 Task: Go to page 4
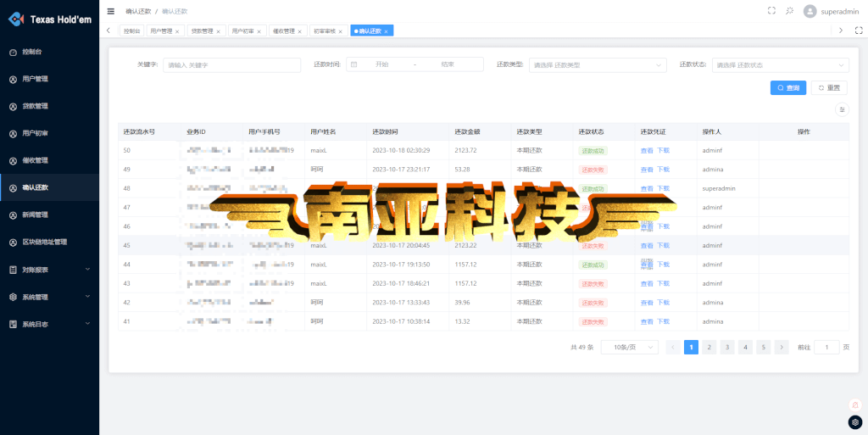[745, 348]
